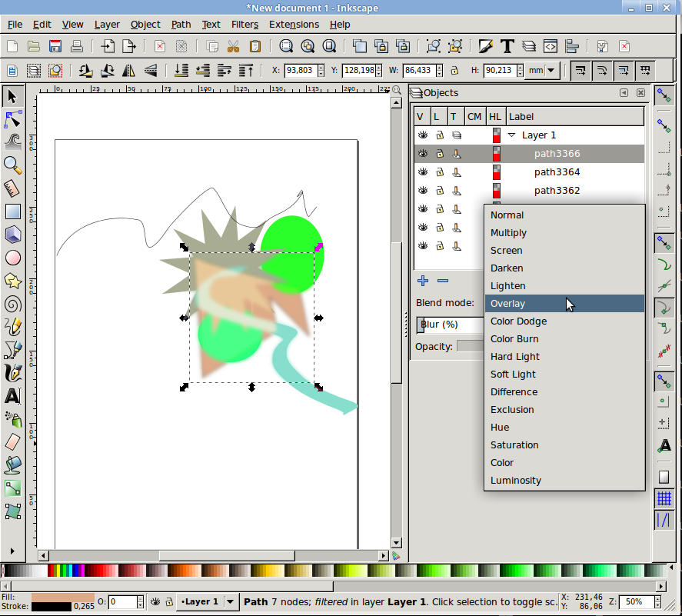Screen dimensions: 682x616
Task: Open the Filters menu
Action: [245, 25]
